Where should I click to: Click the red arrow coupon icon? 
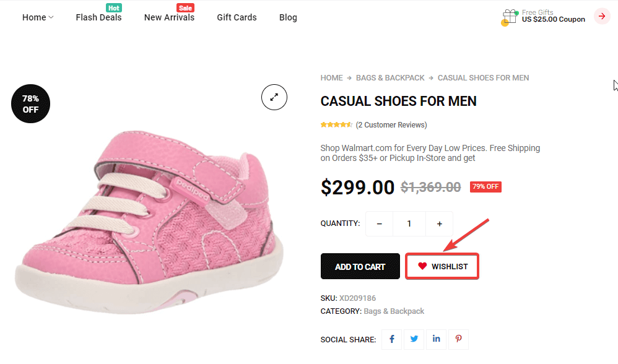pos(602,16)
